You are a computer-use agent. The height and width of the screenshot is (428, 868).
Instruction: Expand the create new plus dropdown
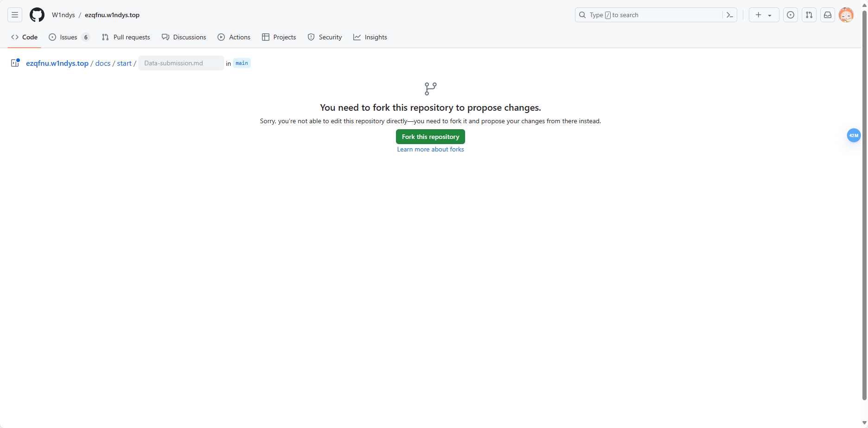pos(764,15)
